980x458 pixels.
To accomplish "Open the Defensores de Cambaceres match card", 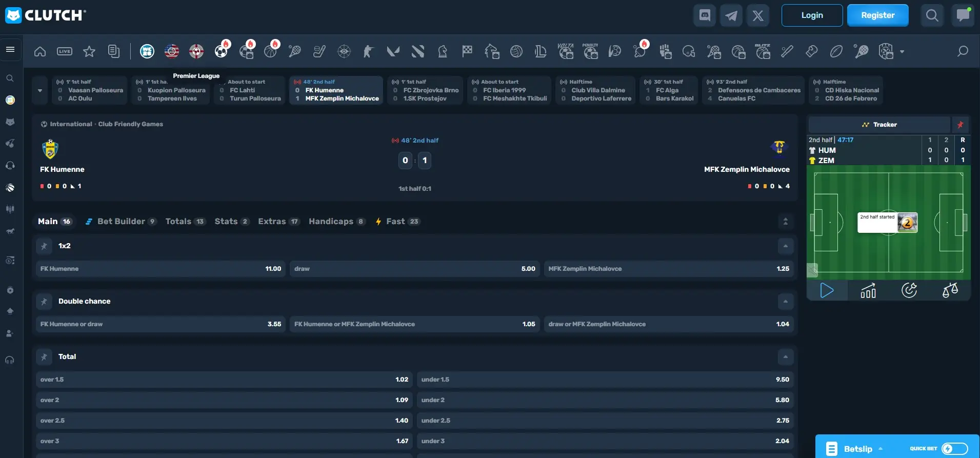I will coord(753,90).
